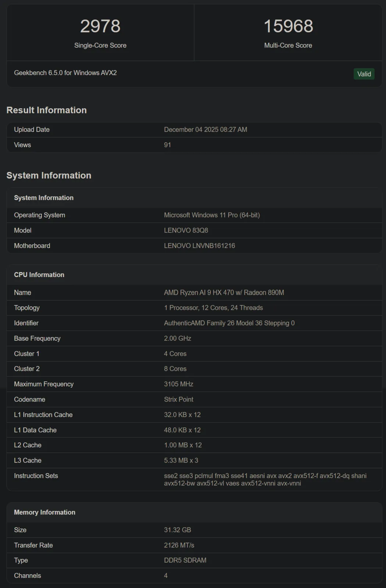Click the CPU Information table header

39,275
